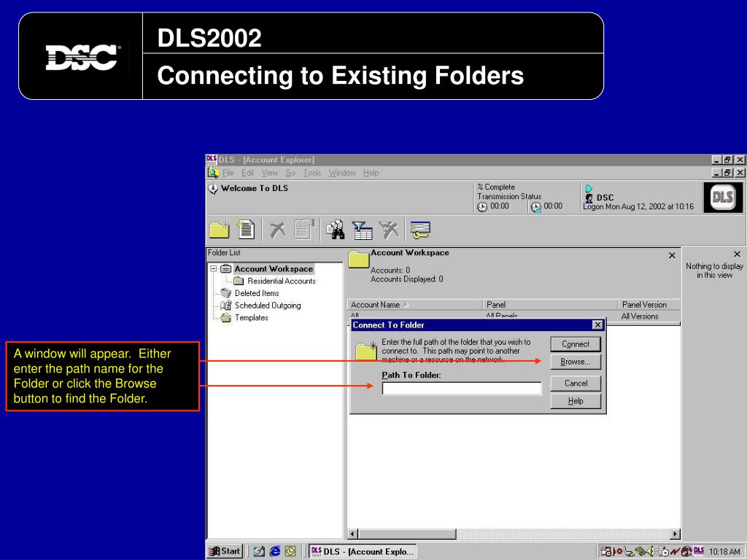Screen dimensions: 747x560
Task: Open the Tools menu
Action: pos(312,173)
